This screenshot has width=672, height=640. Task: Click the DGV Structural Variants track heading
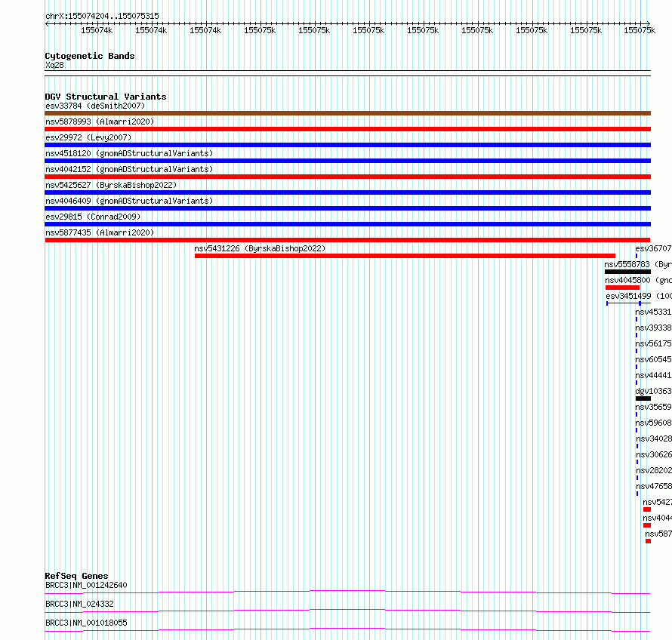[106, 97]
